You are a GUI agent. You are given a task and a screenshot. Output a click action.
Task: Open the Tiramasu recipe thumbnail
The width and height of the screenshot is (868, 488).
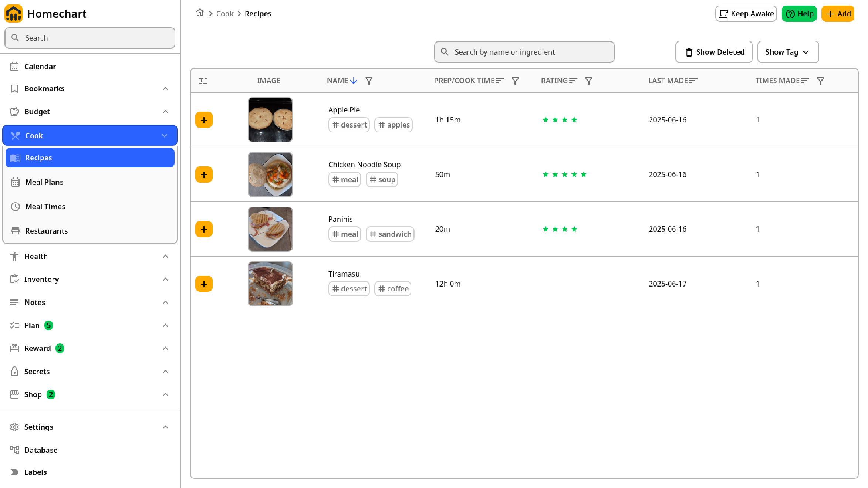[270, 284]
